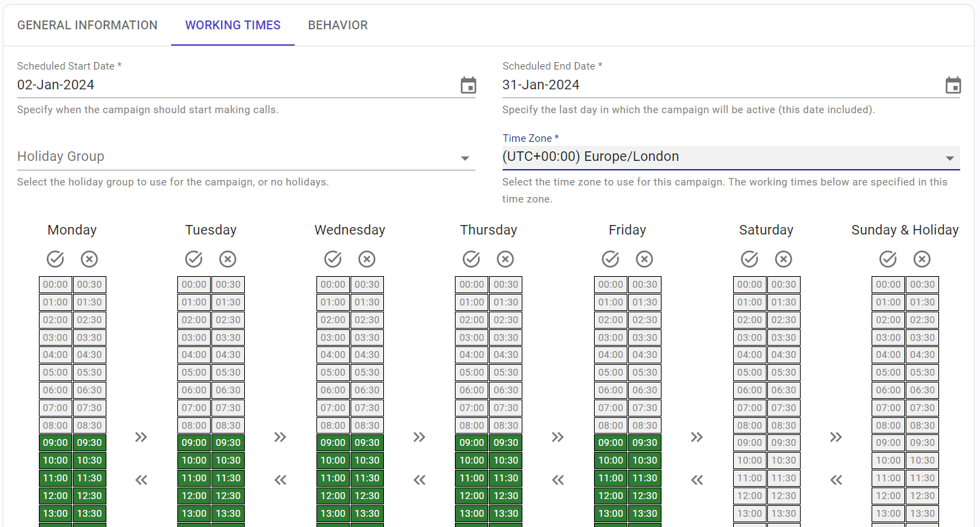The image size is (980, 527).
Task: Open the Scheduled Start Date calendar picker
Action: pos(468,85)
